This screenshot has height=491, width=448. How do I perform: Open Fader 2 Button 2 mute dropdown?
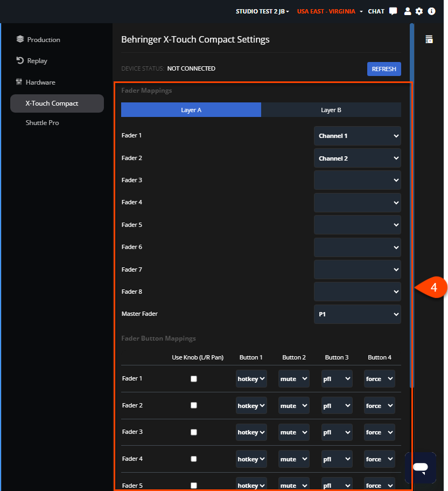tap(293, 406)
